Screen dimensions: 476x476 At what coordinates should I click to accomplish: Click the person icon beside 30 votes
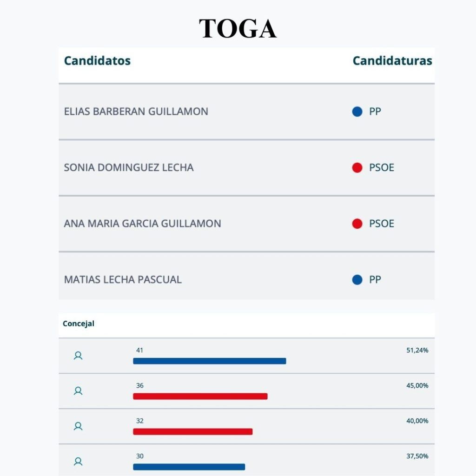tap(78, 462)
